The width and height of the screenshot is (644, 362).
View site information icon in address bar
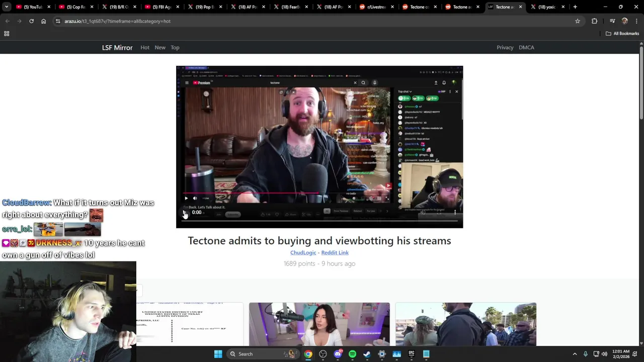(x=58, y=21)
